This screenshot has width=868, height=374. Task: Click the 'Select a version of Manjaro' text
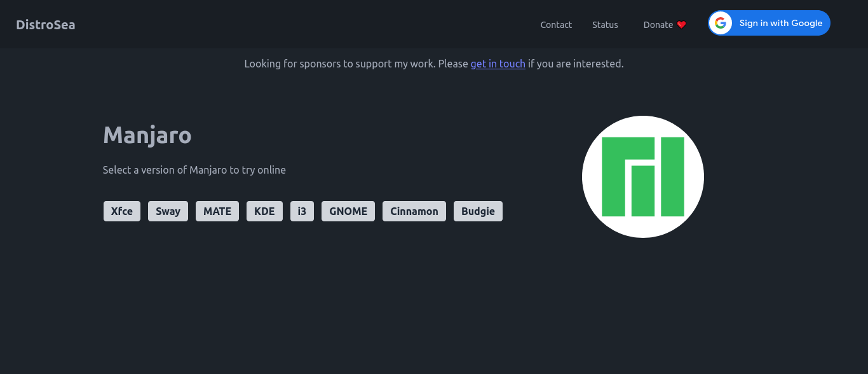coord(194,170)
